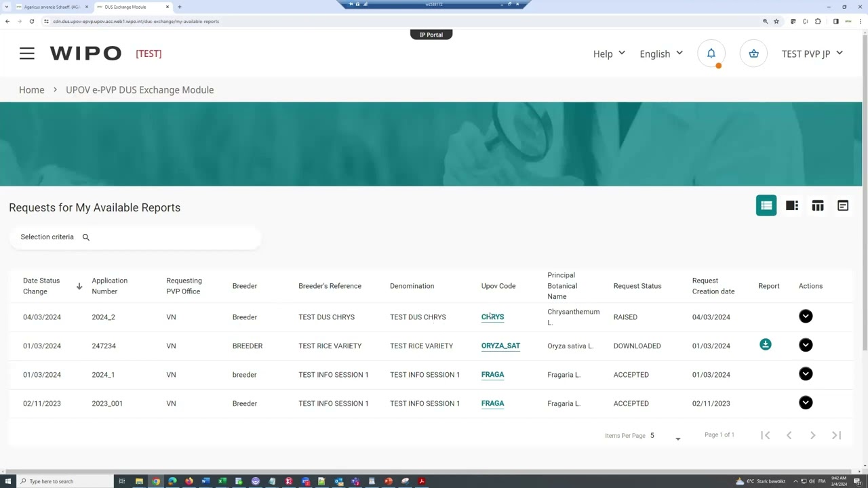Click the browser address bar
The width and height of the screenshot is (868, 488).
[400, 21]
